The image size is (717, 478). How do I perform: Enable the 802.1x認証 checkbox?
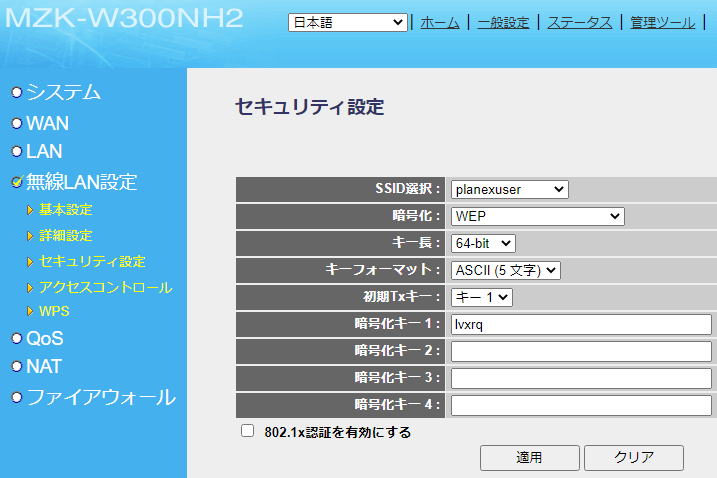247,431
